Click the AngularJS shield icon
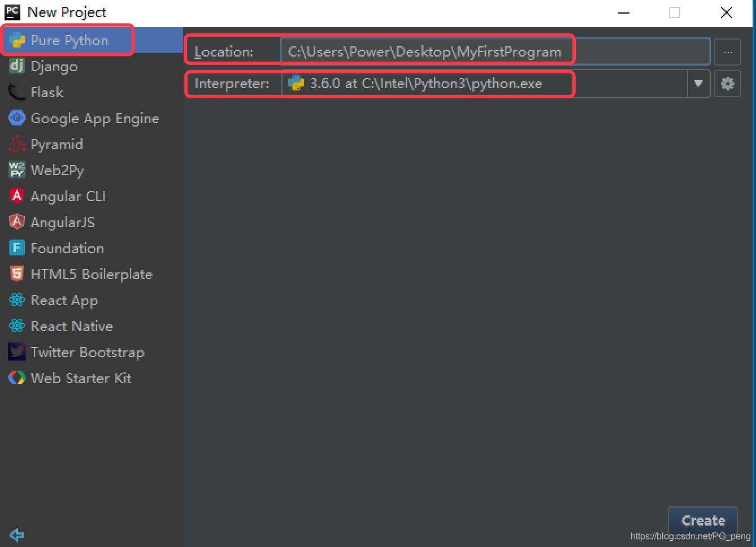This screenshot has height=547, width=756. (17, 222)
